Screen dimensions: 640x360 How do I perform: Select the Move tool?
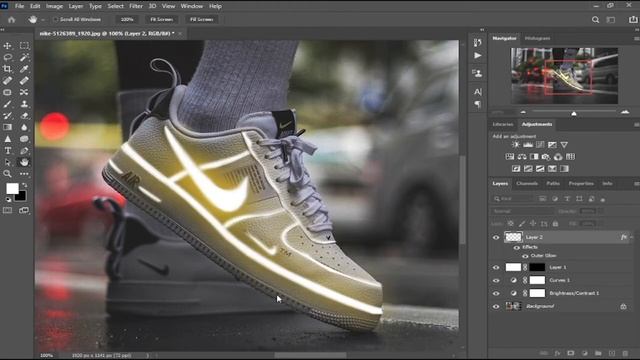(x=7, y=46)
